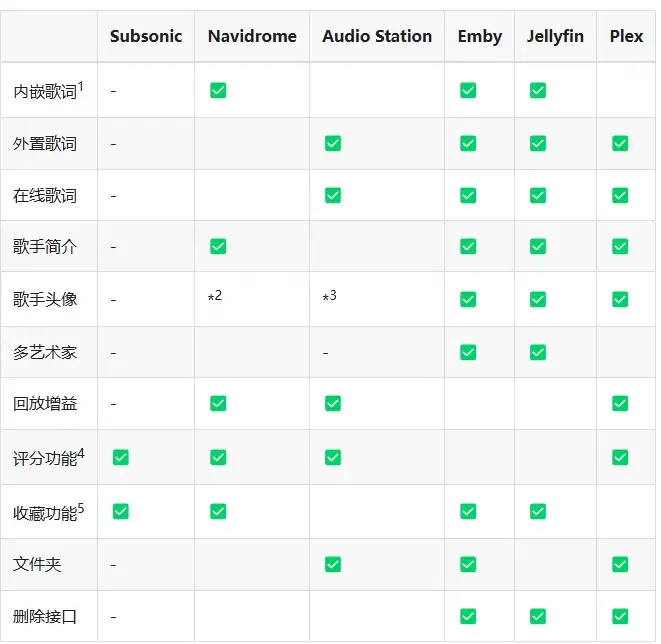The height and width of the screenshot is (644, 661).
Task: Click the Navidrome check mark for 回放增益
Action: point(218,403)
